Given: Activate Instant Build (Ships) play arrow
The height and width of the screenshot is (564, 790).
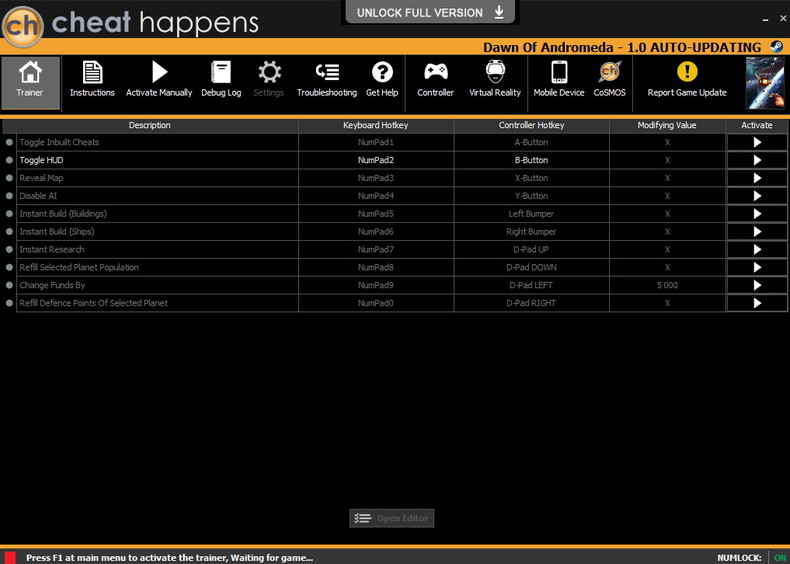Looking at the screenshot, I should coord(757,232).
